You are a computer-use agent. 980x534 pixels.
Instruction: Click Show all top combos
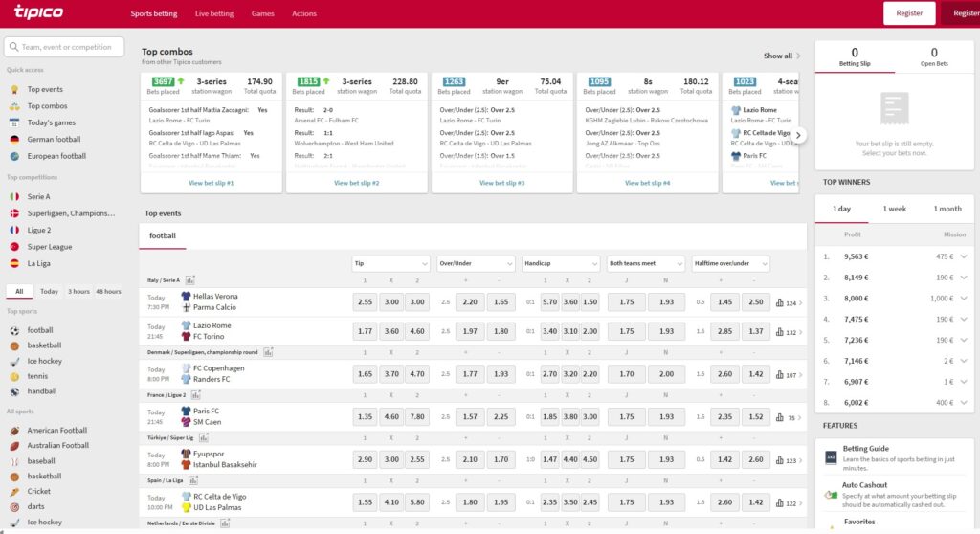pos(782,56)
